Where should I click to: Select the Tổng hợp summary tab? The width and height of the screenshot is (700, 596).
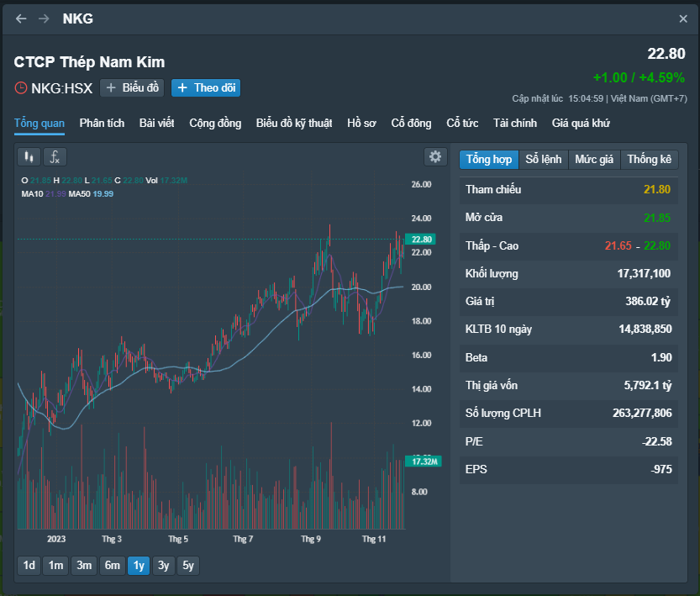pos(489,160)
